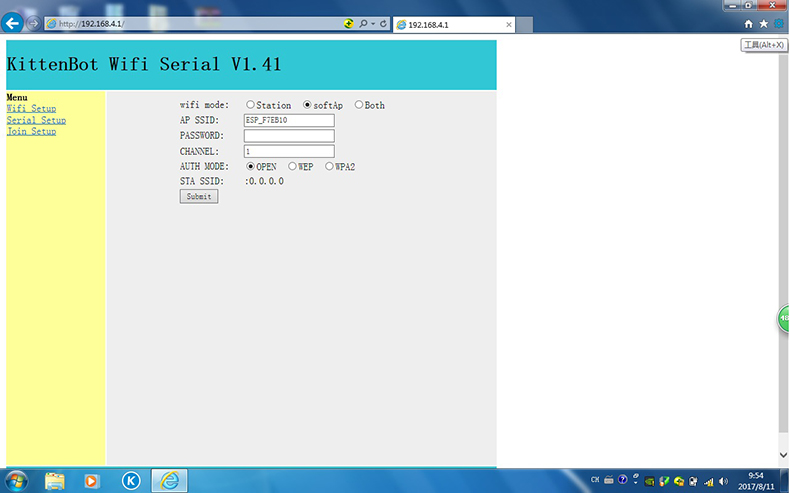
Task: Click the KittenBot Wifi Serial V1.41 heading
Action: (x=144, y=64)
